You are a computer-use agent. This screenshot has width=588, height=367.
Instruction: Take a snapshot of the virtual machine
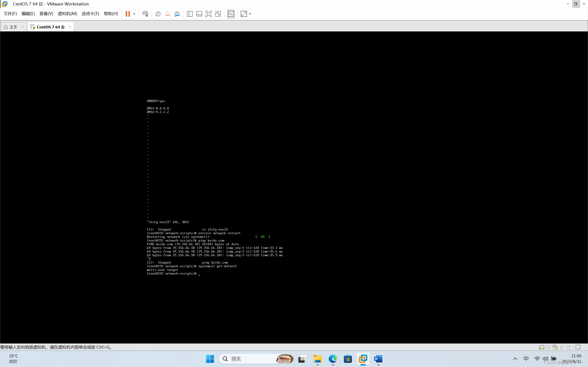pos(158,14)
